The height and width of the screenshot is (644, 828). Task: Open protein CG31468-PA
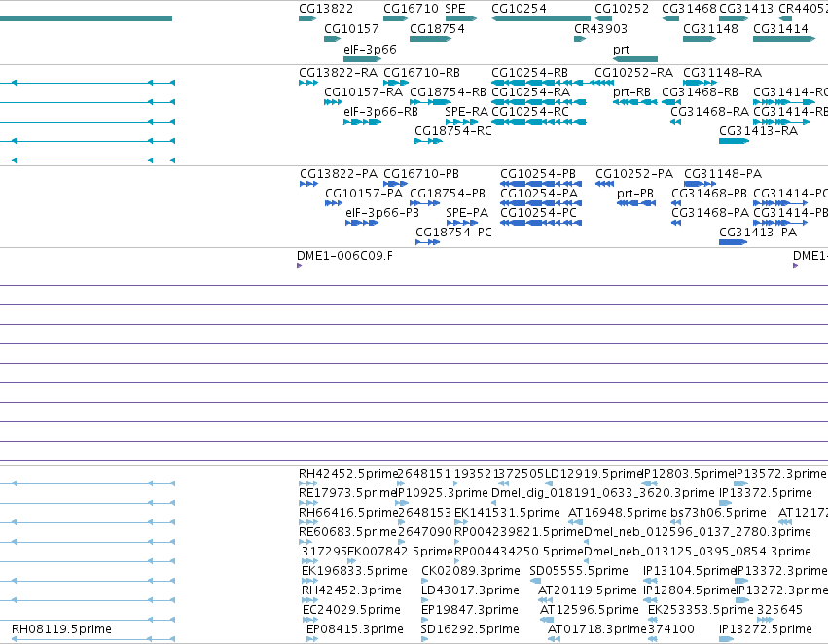pos(676,223)
